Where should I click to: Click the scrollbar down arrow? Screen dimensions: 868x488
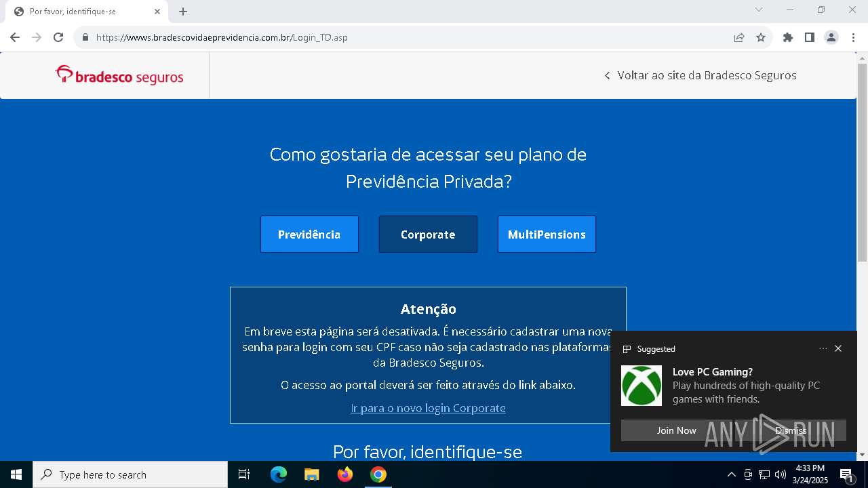point(862,455)
